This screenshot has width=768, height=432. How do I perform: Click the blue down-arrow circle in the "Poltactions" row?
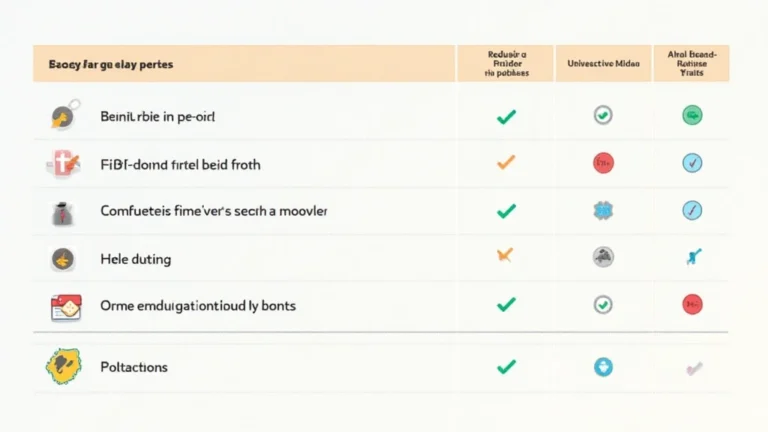pos(603,367)
